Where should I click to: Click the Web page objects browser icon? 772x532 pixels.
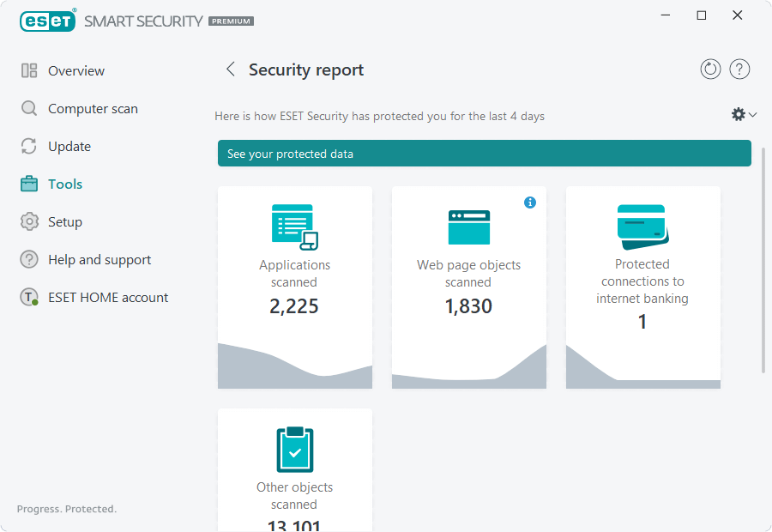click(x=468, y=227)
